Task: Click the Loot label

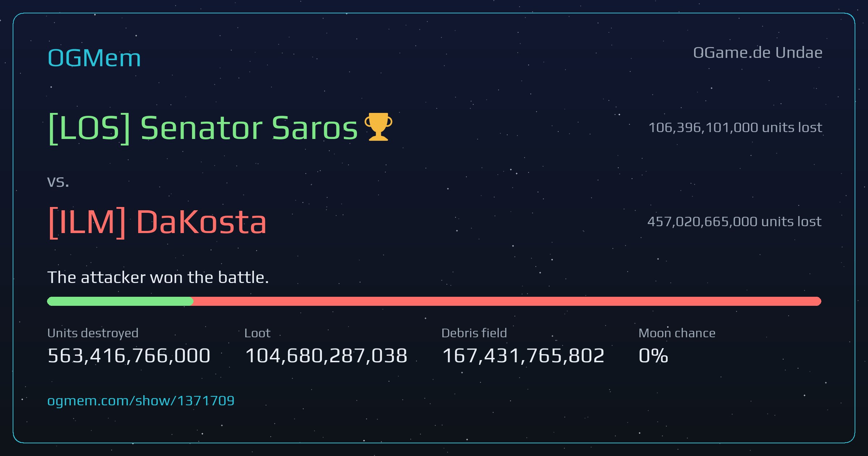Action: 258,333
